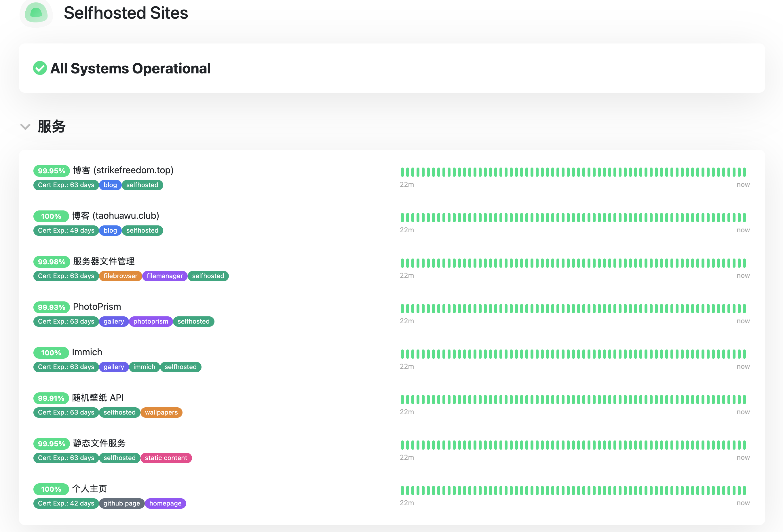This screenshot has width=783, height=532.
Task: Click the 99.95% uptime badge for strikefreedom.top
Action: tap(52, 171)
